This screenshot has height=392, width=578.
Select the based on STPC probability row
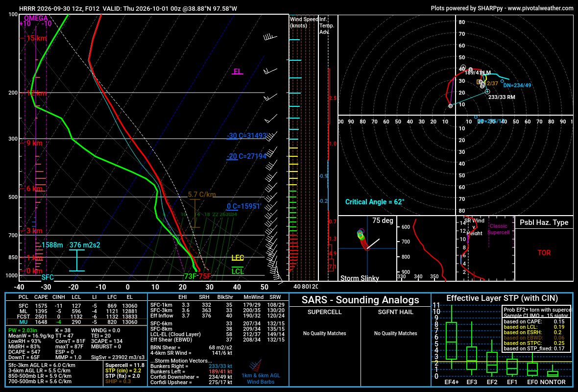(x=534, y=343)
